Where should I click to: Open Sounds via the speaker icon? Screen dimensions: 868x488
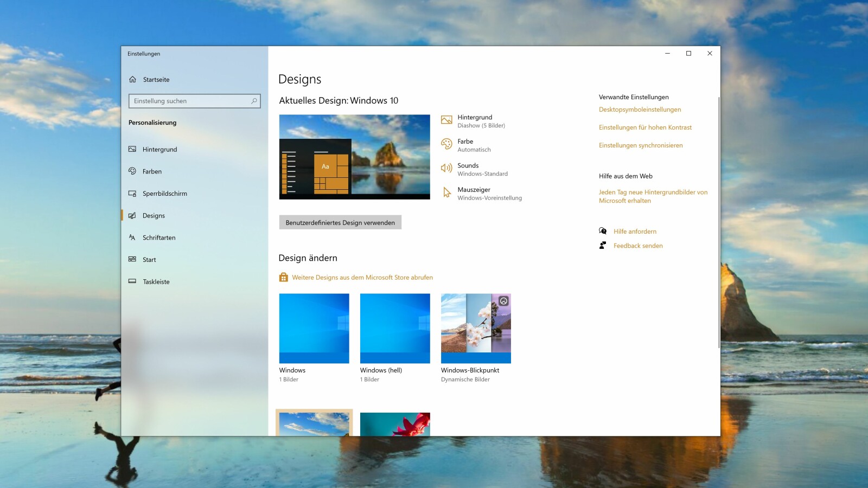(x=446, y=168)
